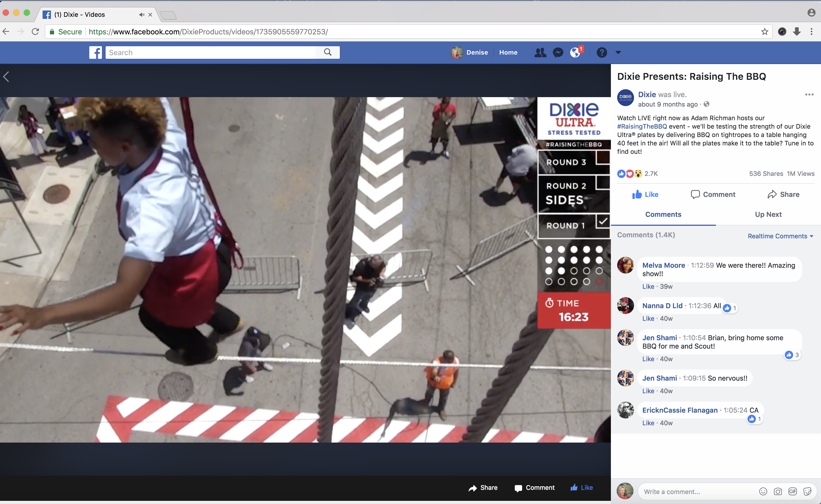Expand the Realtime Comments dropdown
The width and height of the screenshot is (821, 504).
point(780,236)
